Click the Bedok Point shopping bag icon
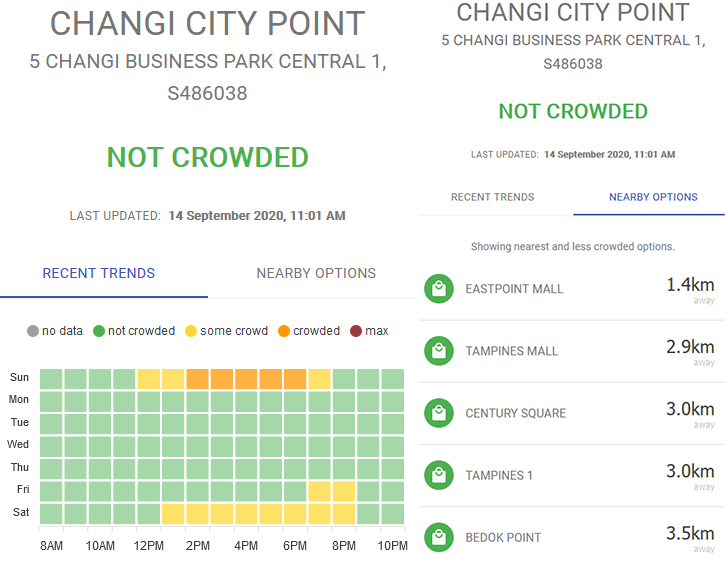Screen dimensions: 725x564 (x=438, y=537)
